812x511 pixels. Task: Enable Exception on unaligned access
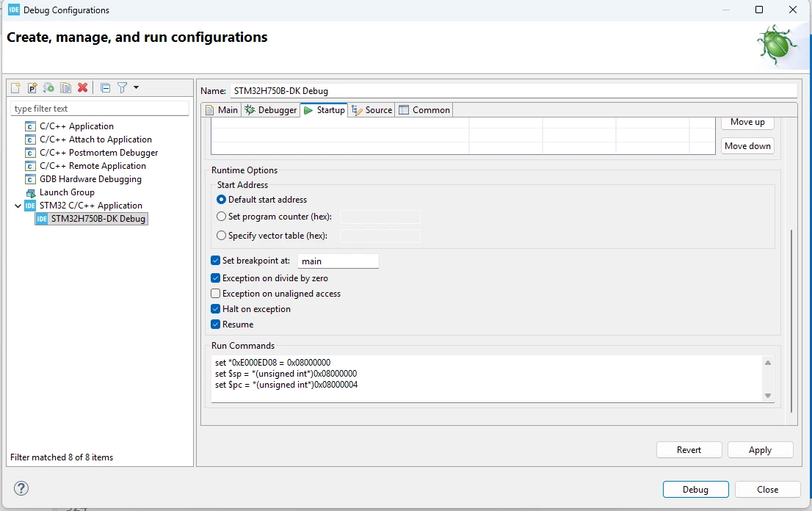pyautogui.click(x=215, y=294)
